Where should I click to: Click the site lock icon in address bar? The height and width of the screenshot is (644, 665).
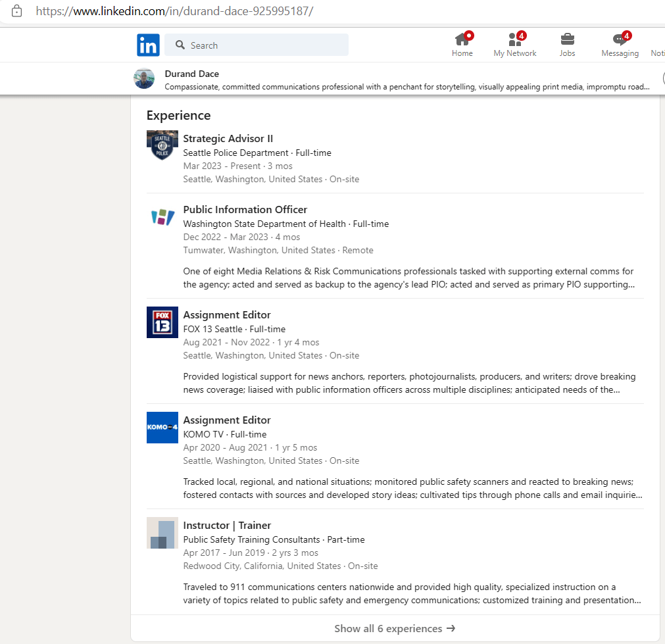tap(17, 11)
